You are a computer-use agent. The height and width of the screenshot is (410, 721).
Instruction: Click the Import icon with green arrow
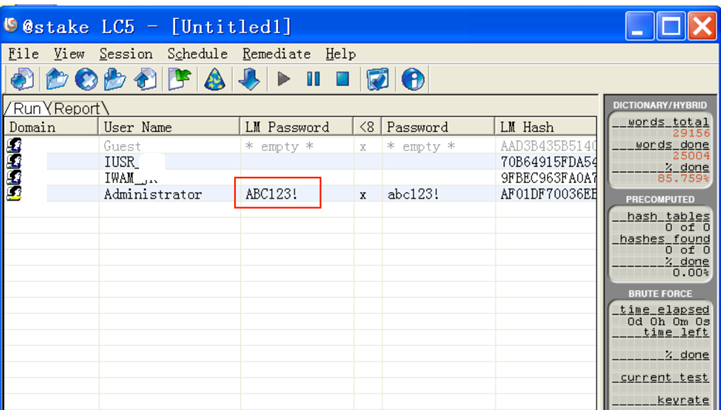click(x=179, y=80)
